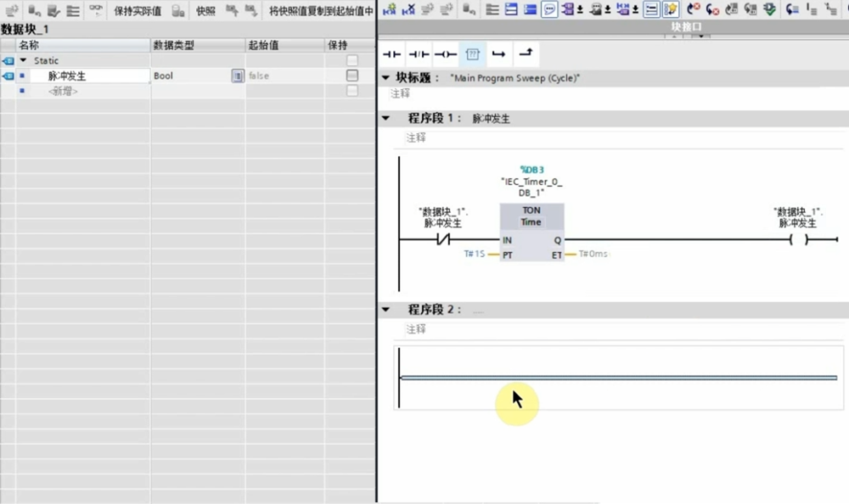The height and width of the screenshot is (504, 849).
Task: Select the TON timer instruction box
Action: click(531, 232)
